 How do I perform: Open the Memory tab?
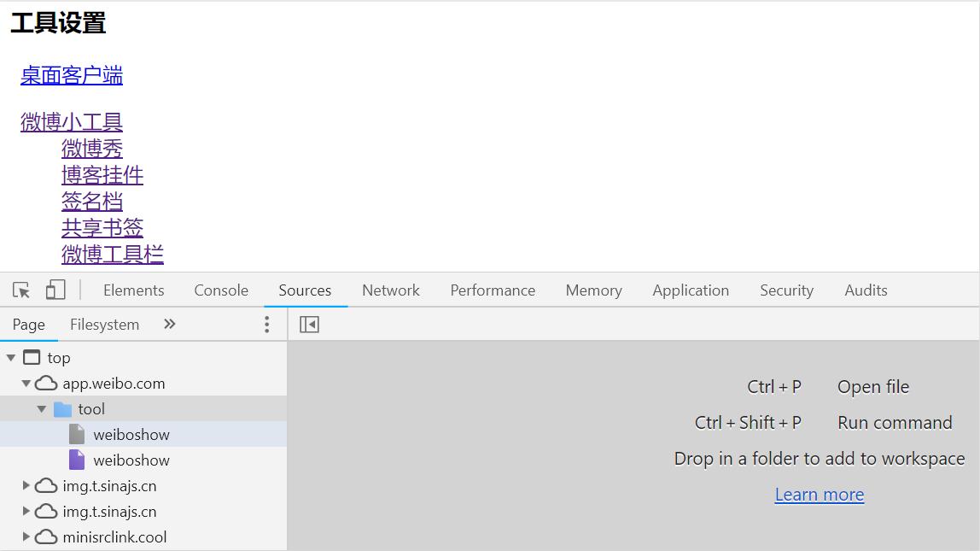[594, 290]
